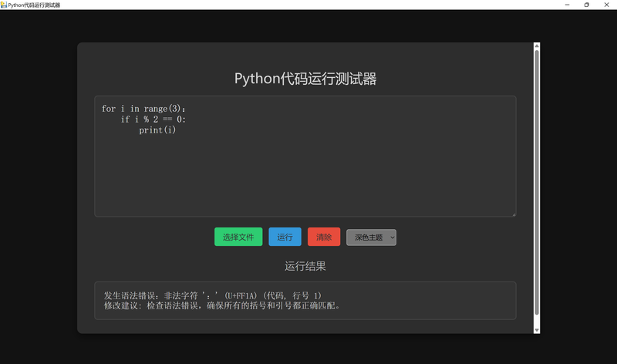The height and width of the screenshot is (364, 617).
Task: Click the green 选择文件 button
Action: 238,237
